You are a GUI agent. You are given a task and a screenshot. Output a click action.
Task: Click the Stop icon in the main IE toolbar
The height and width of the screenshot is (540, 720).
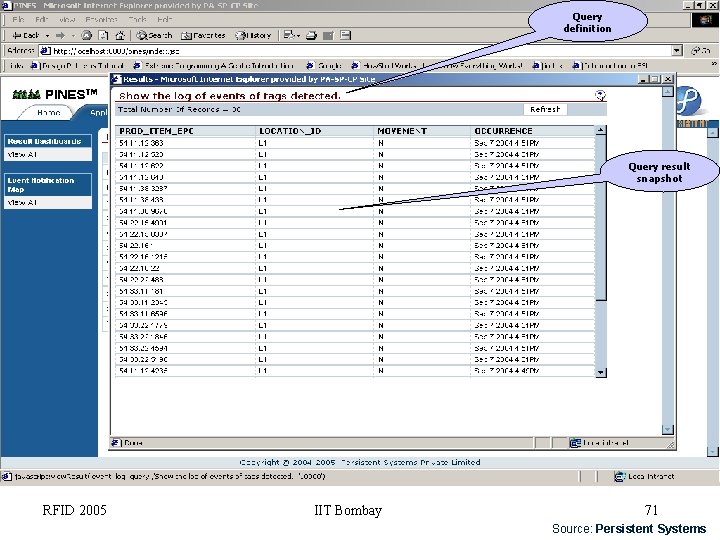tap(86, 35)
